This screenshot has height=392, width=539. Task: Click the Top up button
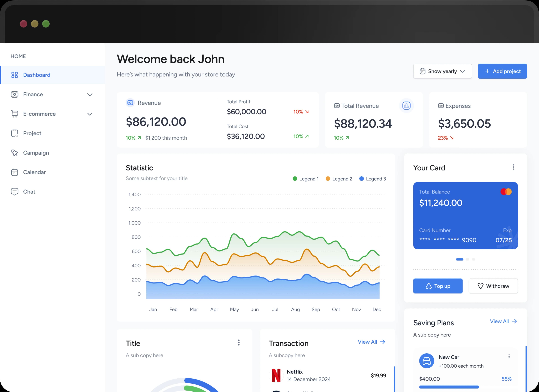click(x=438, y=286)
